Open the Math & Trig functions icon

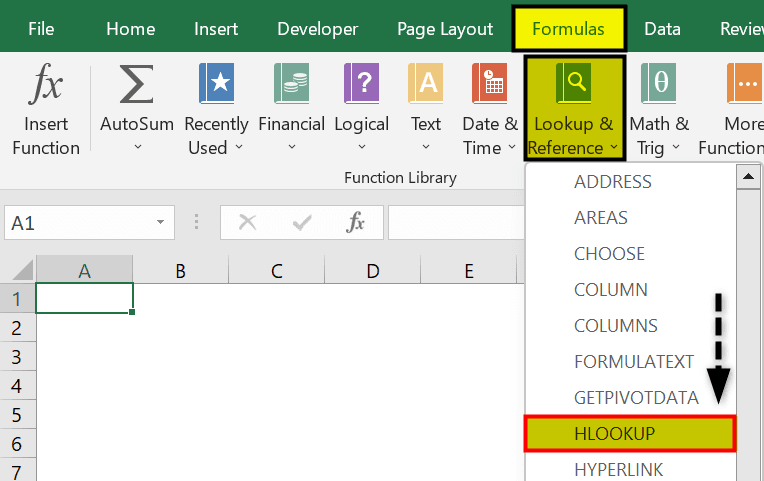tap(659, 83)
